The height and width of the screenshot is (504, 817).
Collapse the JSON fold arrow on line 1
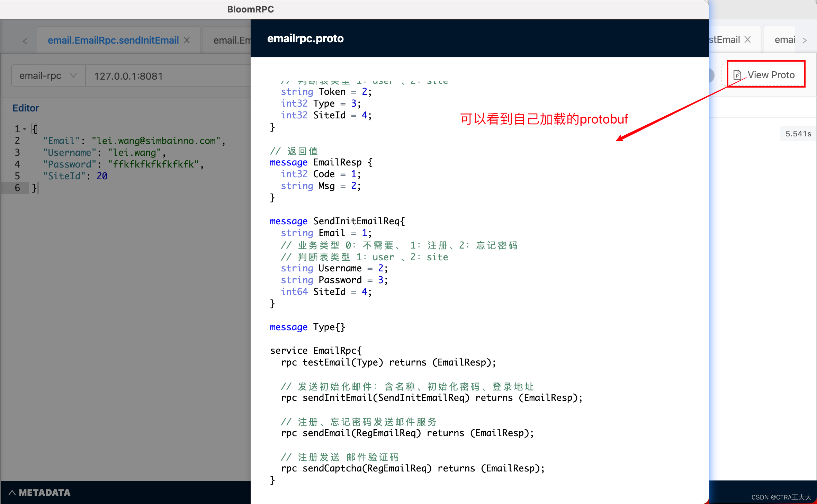(x=25, y=129)
